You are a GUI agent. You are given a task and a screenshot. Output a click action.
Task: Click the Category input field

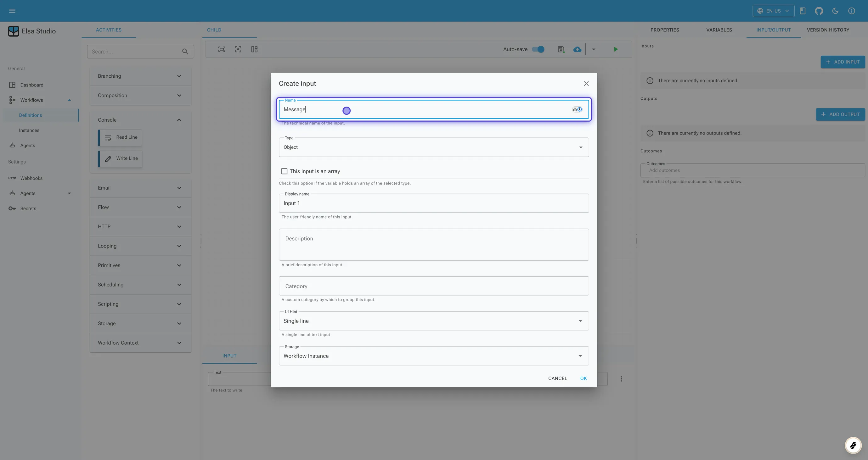434,286
